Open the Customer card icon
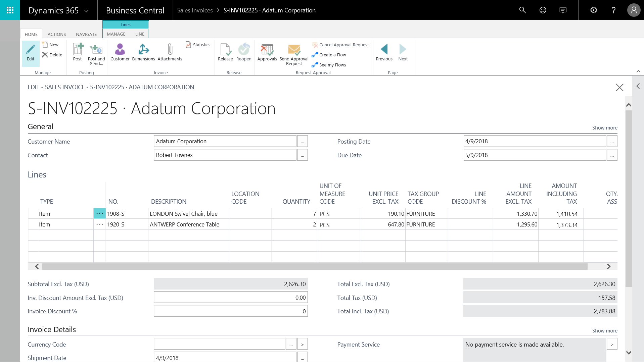644x362 pixels. [120, 50]
